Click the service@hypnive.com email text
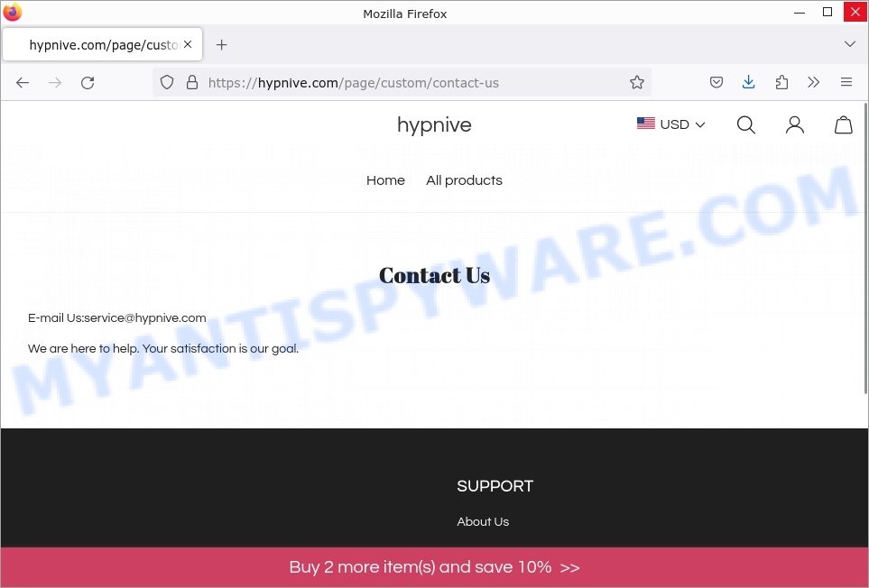Image resolution: width=869 pixels, height=588 pixels. click(x=145, y=318)
